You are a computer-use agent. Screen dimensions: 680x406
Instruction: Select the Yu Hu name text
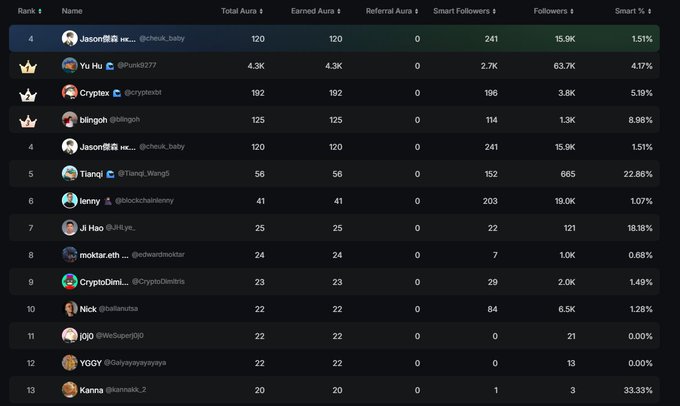point(91,66)
